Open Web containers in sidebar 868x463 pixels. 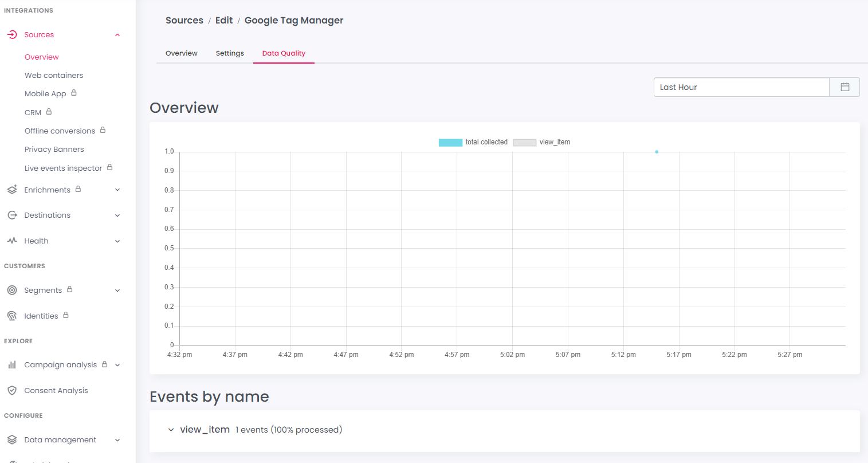54,75
